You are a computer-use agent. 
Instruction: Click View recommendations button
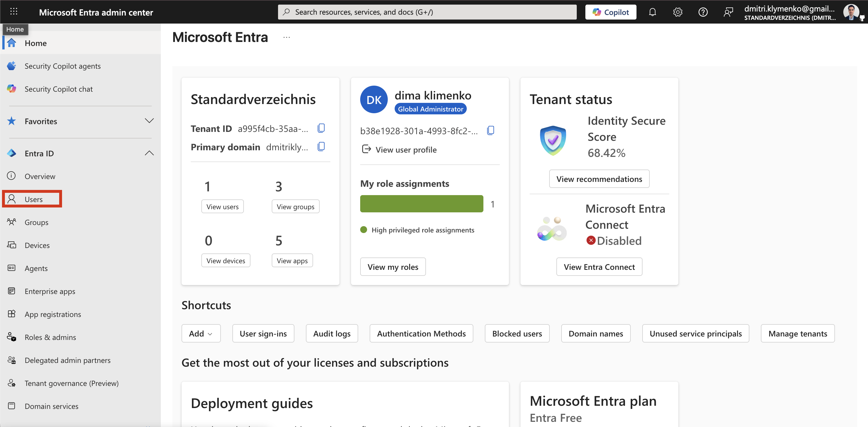[x=599, y=179]
